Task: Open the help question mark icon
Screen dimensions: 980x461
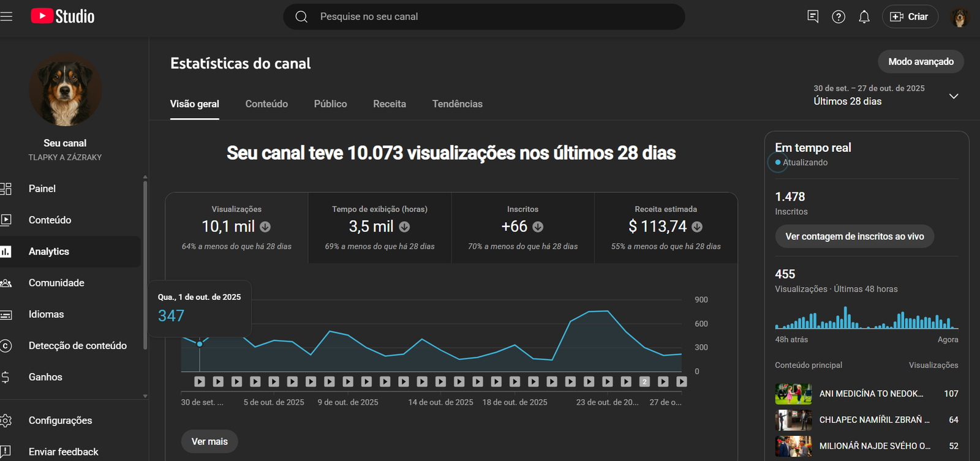Action: click(x=839, y=17)
